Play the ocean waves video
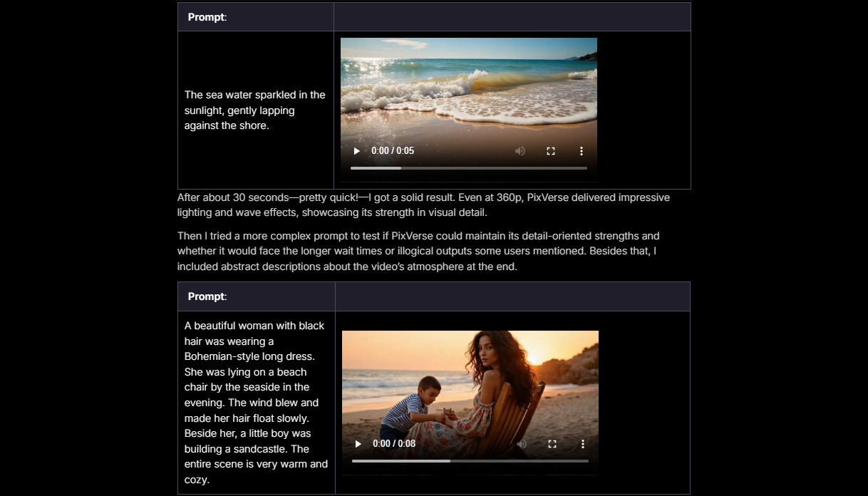 coord(356,151)
